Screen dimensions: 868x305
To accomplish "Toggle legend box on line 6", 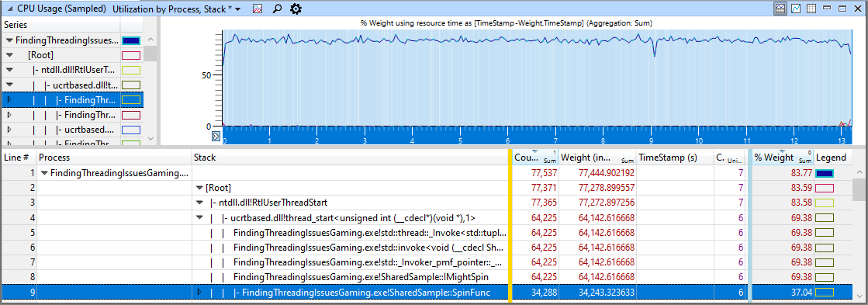I will coord(825,248).
